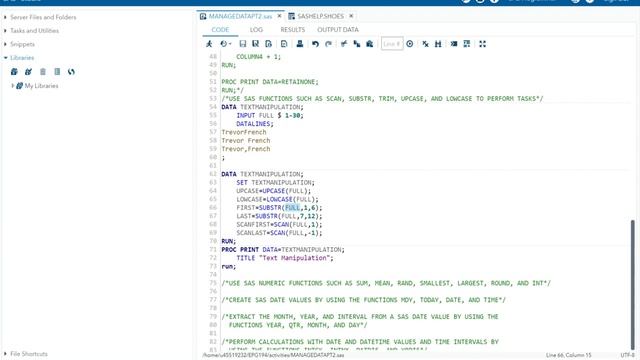The image size is (640, 360).
Task: Toggle interactive mode circle icon
Action: tap(409, 44)
